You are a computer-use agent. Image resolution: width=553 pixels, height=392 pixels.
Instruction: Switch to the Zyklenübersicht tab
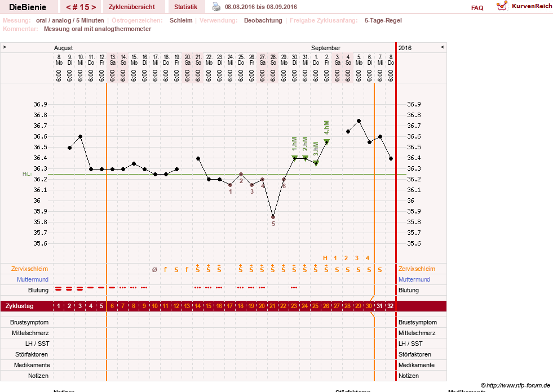pos(131,7)
